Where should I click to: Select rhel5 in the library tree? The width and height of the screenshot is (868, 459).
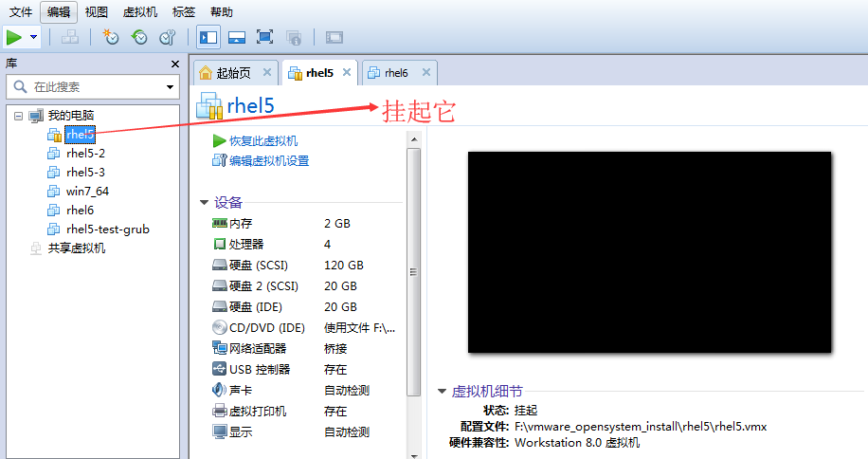click(80, 134)
